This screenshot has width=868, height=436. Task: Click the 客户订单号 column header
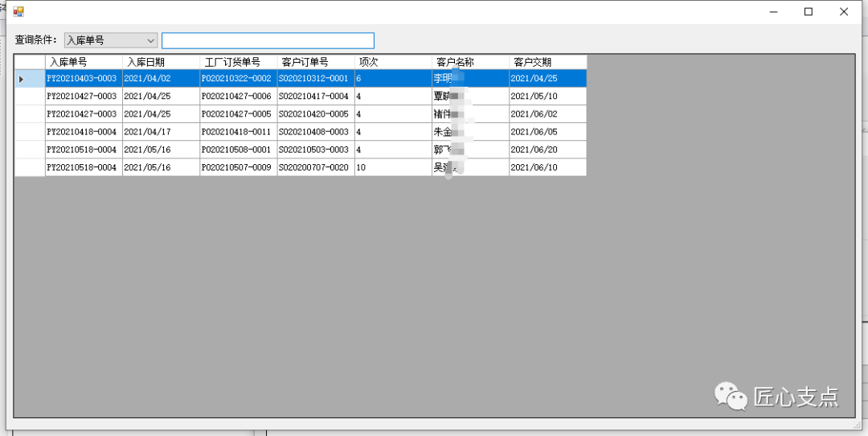tap(315, 62)
